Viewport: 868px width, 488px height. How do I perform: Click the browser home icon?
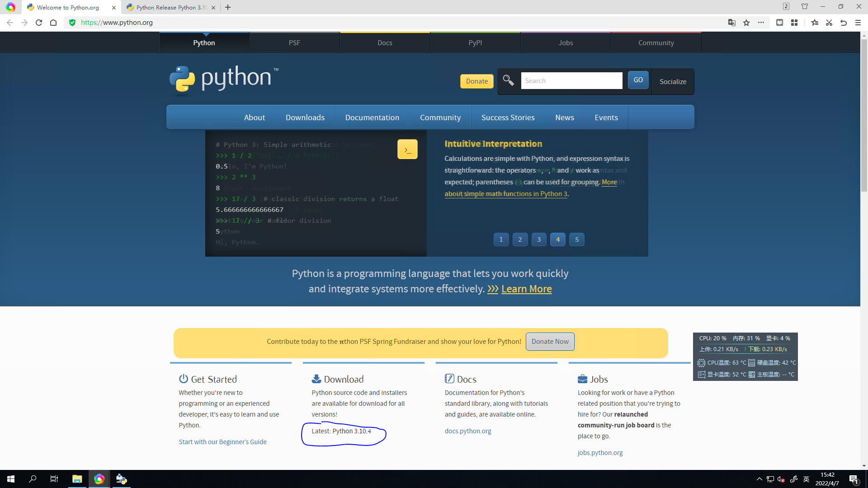coord(53,23)
